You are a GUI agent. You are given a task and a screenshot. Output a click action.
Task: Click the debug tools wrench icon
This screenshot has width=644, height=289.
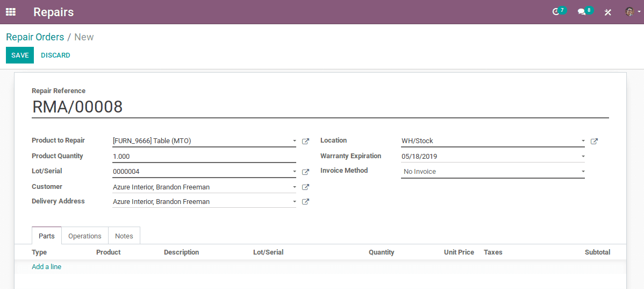608,12
